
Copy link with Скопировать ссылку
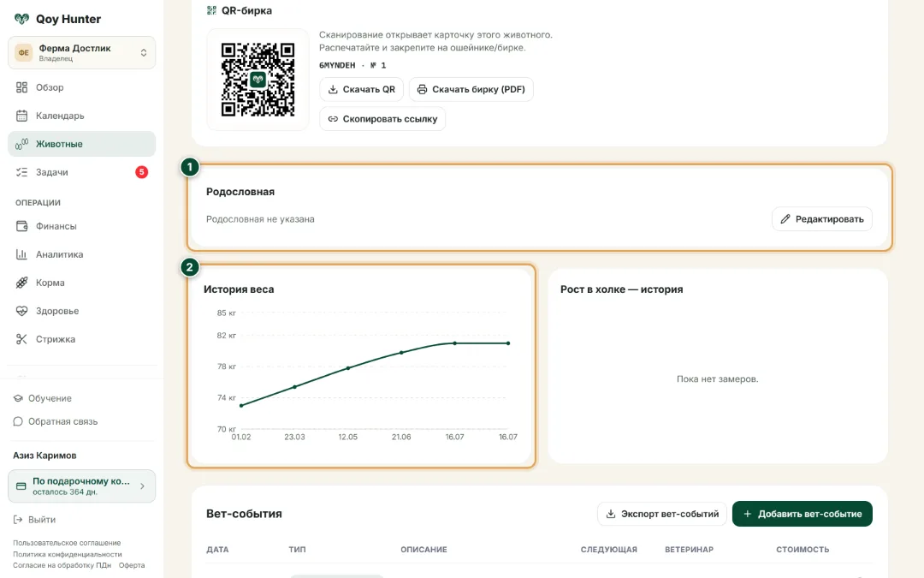(x=382, y=118)
